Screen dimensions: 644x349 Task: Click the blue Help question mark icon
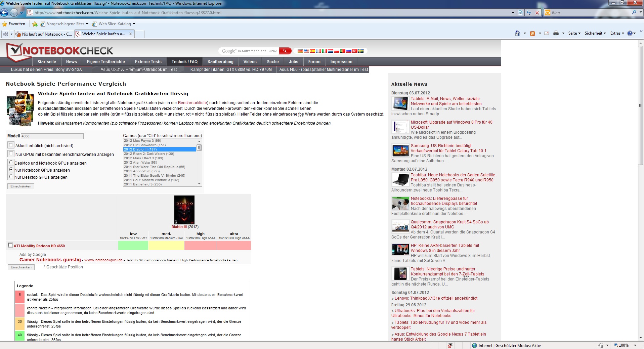click(x=630, y=33)
